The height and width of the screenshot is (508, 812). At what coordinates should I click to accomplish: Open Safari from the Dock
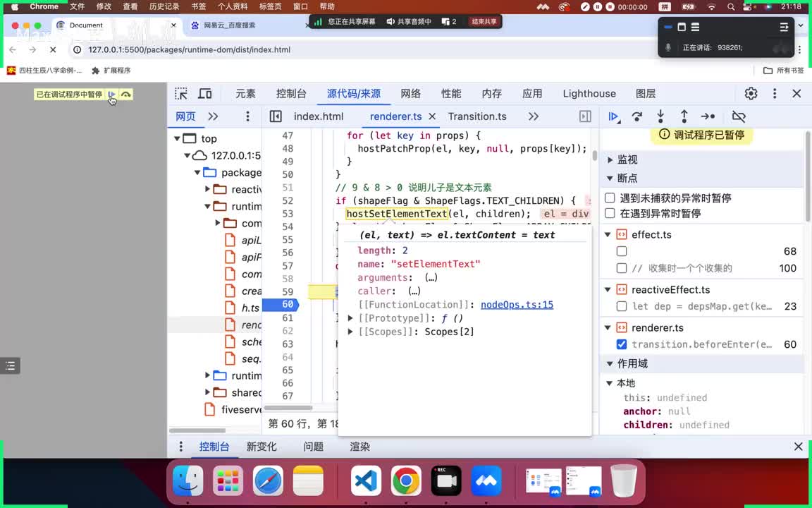coord(268,480)
